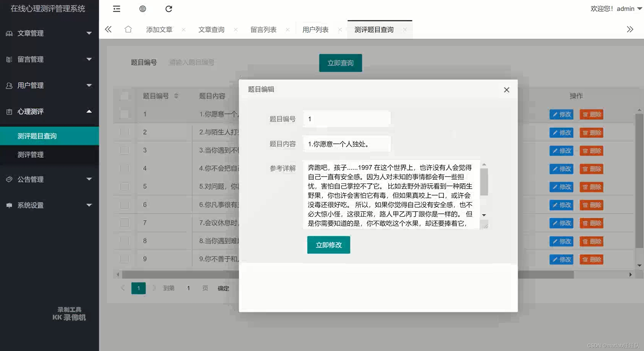Toggle the select-all header checkbox
The width and height of the screenshot is (644, 351).
[125, 96]
